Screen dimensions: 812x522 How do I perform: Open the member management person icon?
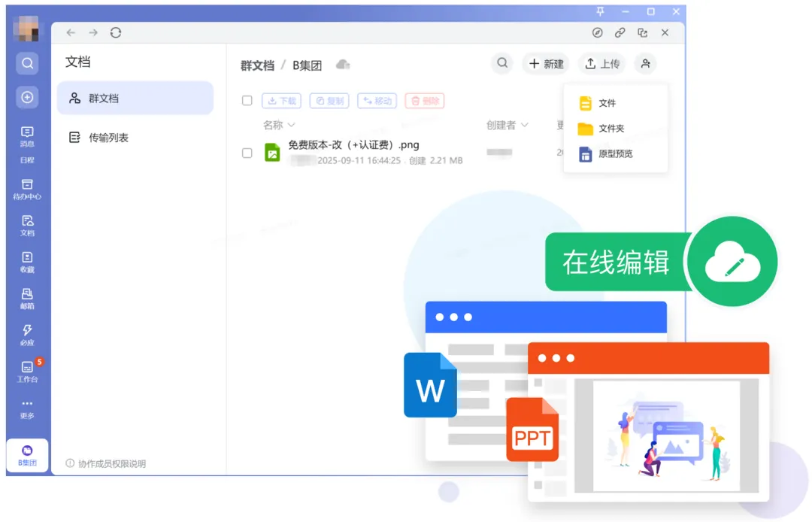pos(645,64)
